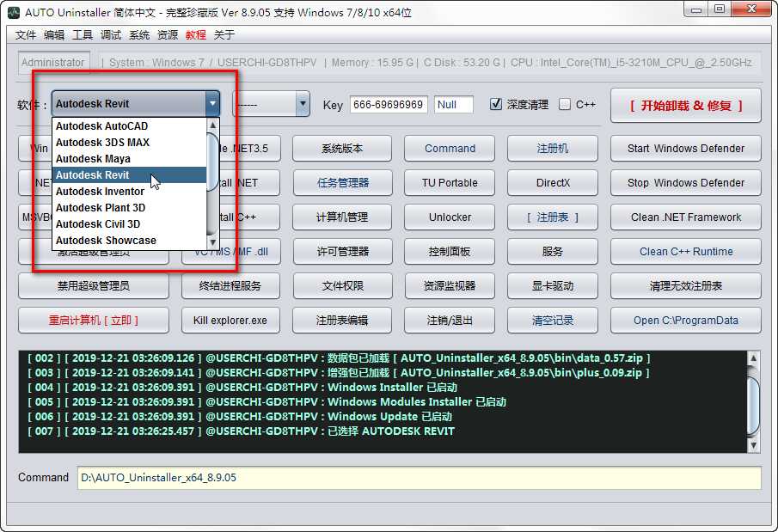The height and width of the screenshot is (532, 778).
Task: Open Command prompt button
Action: pos(450,149)
